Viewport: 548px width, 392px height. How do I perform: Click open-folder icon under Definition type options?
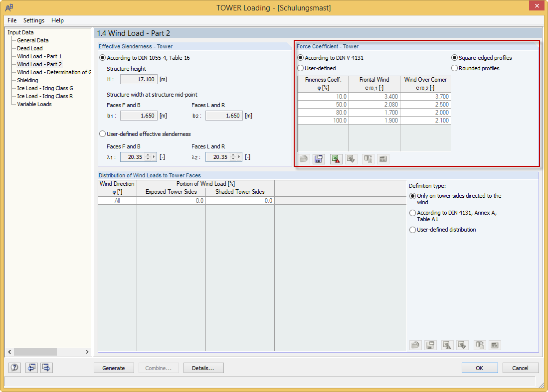tap(415, 345)
